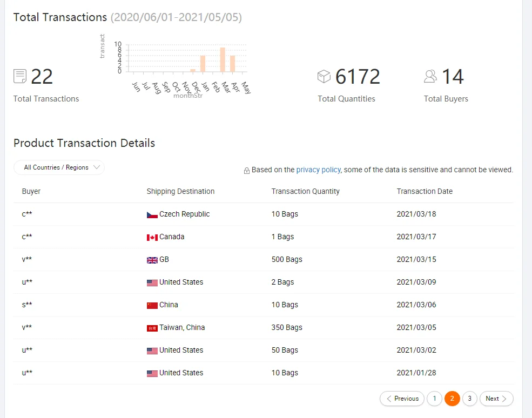Image resolution: width=532 pixels, height=418 pixels.
Task: Click the China flag icon
Action: pyautogui.click(x=152, y=305)
